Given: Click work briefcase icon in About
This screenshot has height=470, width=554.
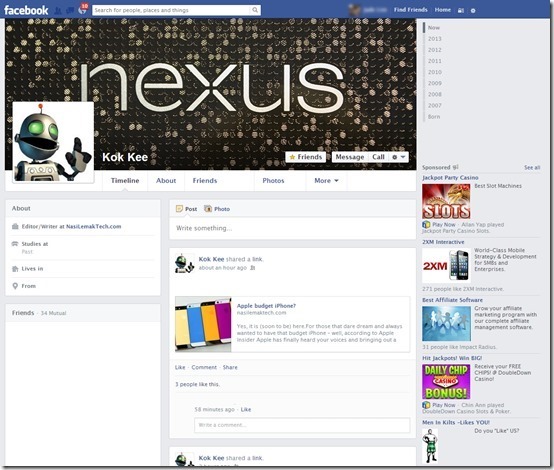Looking at the screenshot, I should (x=15, y=227).
